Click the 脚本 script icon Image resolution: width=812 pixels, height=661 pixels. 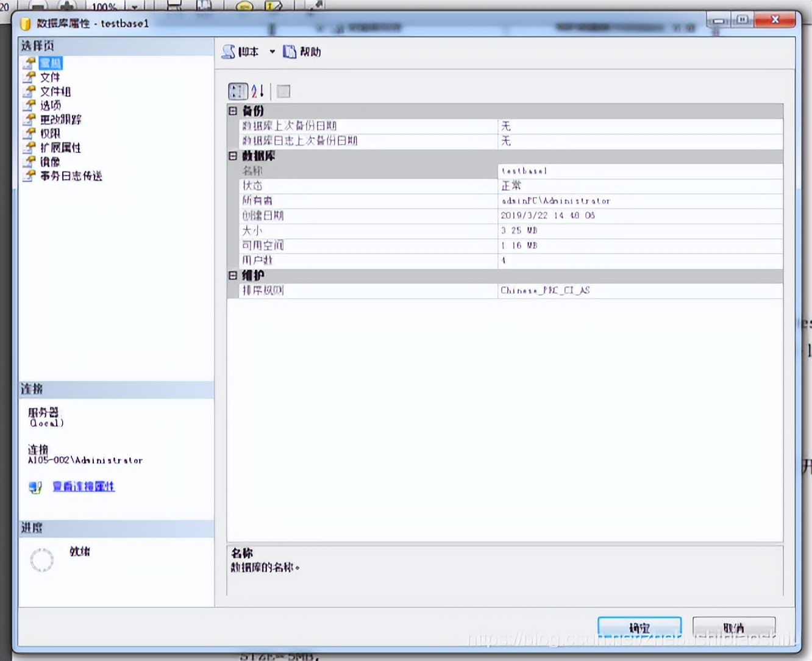pos(229,52)
